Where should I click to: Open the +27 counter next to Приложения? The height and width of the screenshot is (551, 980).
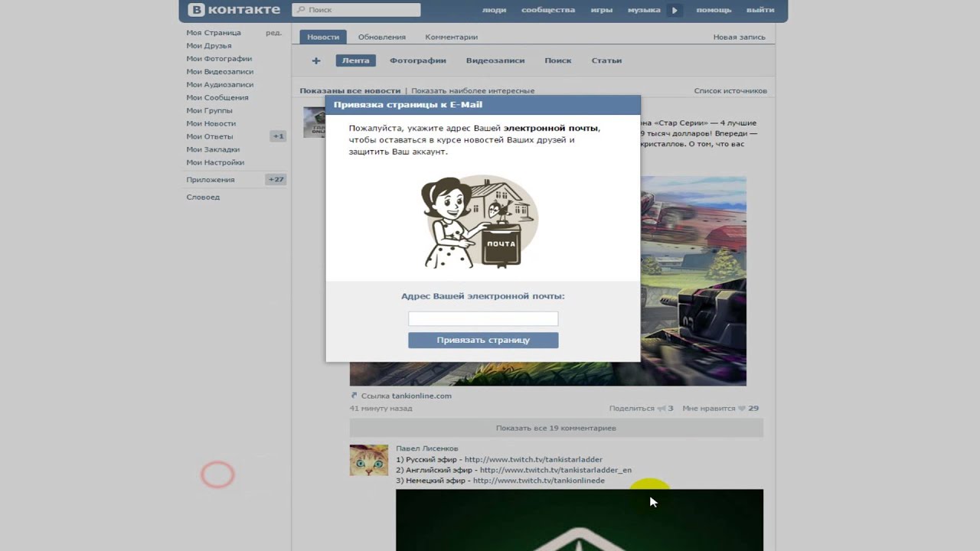coord(276,180)
